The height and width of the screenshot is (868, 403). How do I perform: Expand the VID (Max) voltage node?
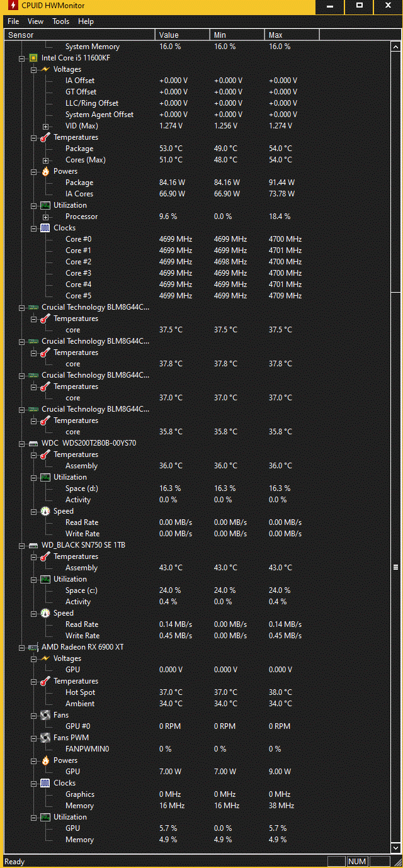(x=45, y=126)
